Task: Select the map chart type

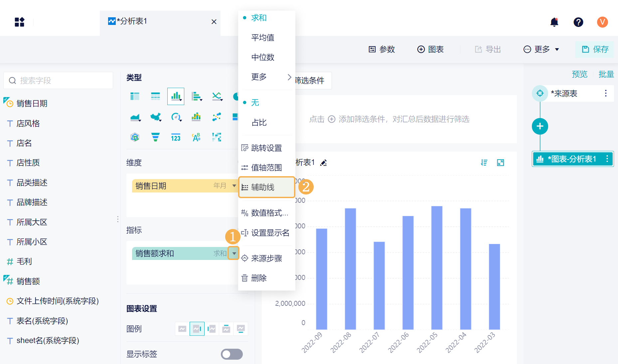Action: tap(156, 117)
